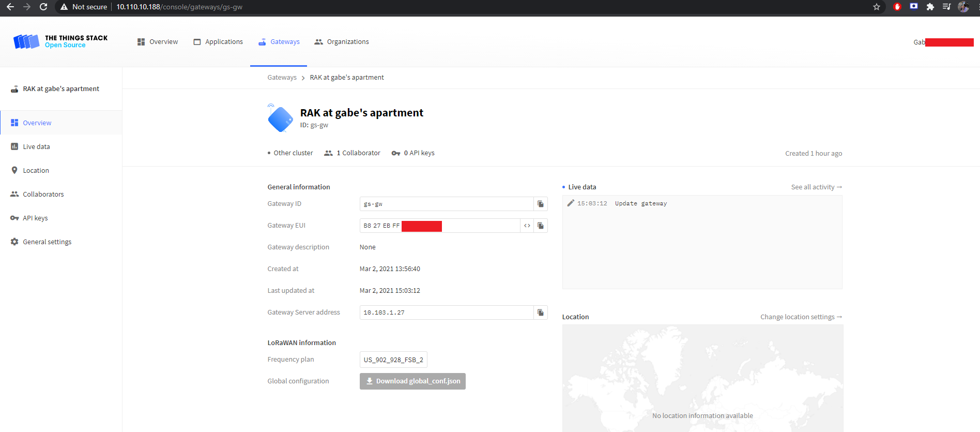
Task: Click RAK at gabe's apartment breadcrumb
Action: pos(347,78)
